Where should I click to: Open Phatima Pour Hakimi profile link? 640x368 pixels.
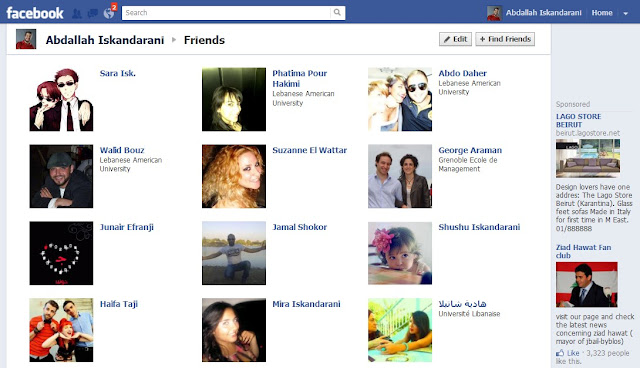300,78
